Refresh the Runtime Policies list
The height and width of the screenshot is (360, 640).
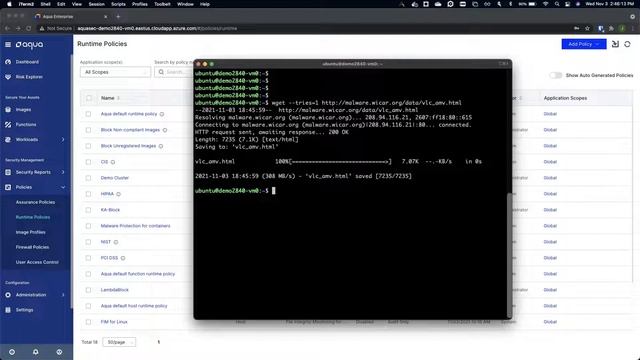(x=627, y=44)
